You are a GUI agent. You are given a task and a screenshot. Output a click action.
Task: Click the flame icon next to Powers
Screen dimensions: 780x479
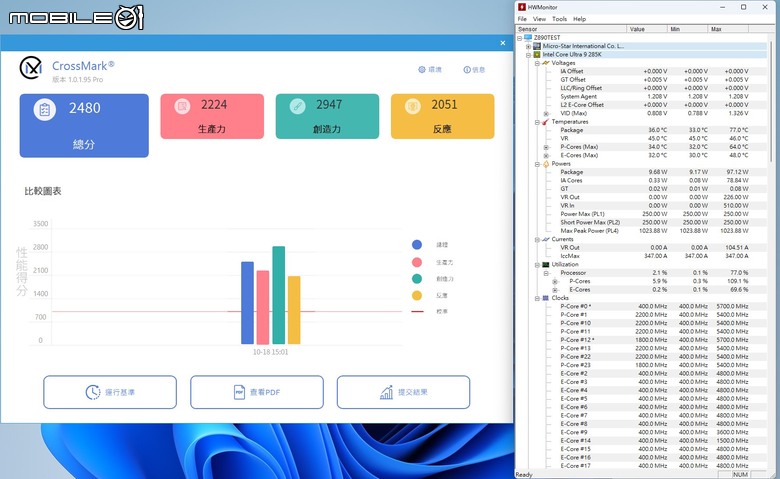coord(546,164)
